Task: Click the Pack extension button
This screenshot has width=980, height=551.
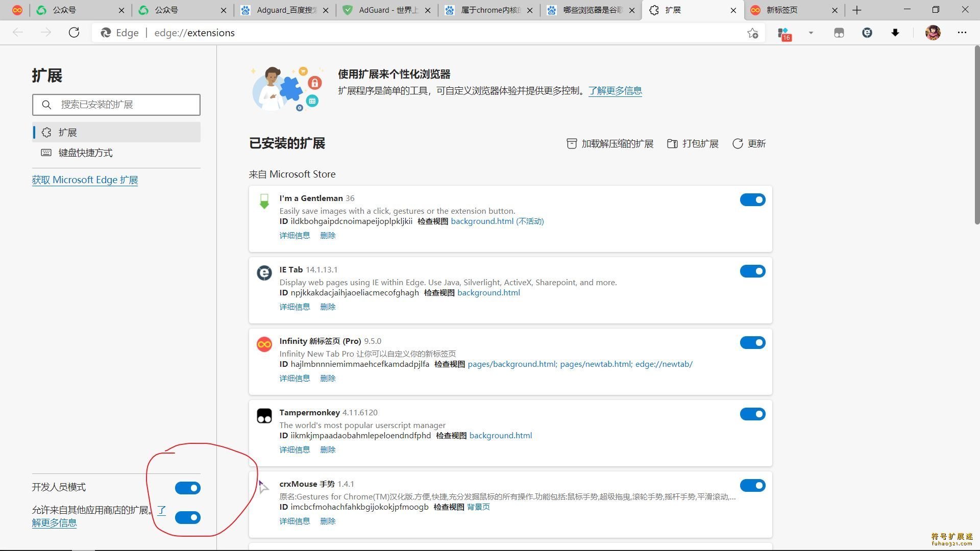Action: click(693, 144)
